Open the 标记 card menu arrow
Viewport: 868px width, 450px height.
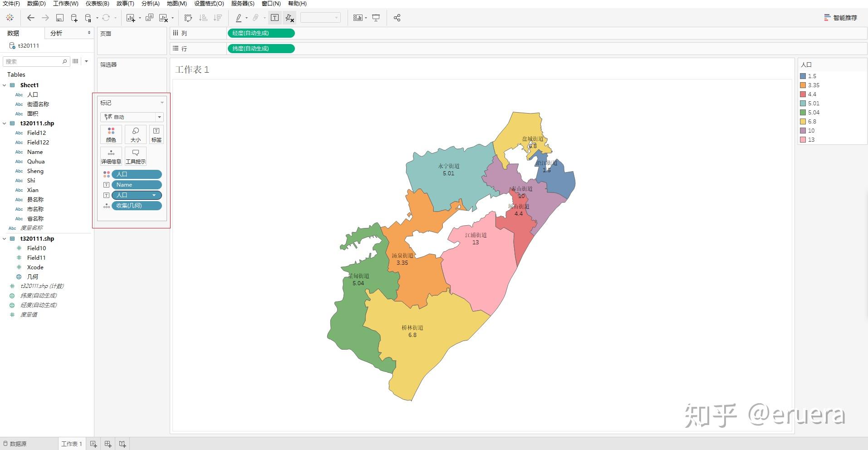pos(162,103)
